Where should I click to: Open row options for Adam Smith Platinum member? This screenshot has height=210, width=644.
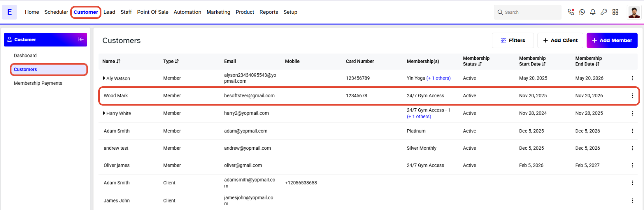632,131
